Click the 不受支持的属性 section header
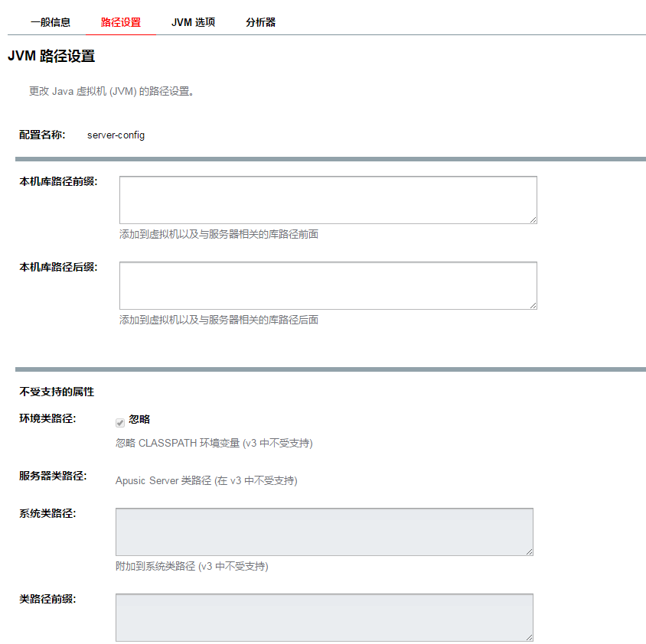The height and width of the screenshot is (644, 646). [57, 392]
